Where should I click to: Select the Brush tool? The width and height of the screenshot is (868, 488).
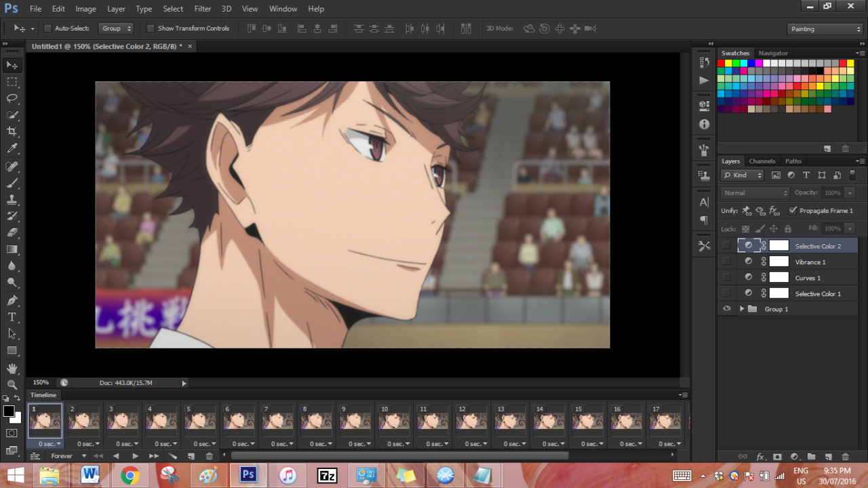tap(12, 183)
